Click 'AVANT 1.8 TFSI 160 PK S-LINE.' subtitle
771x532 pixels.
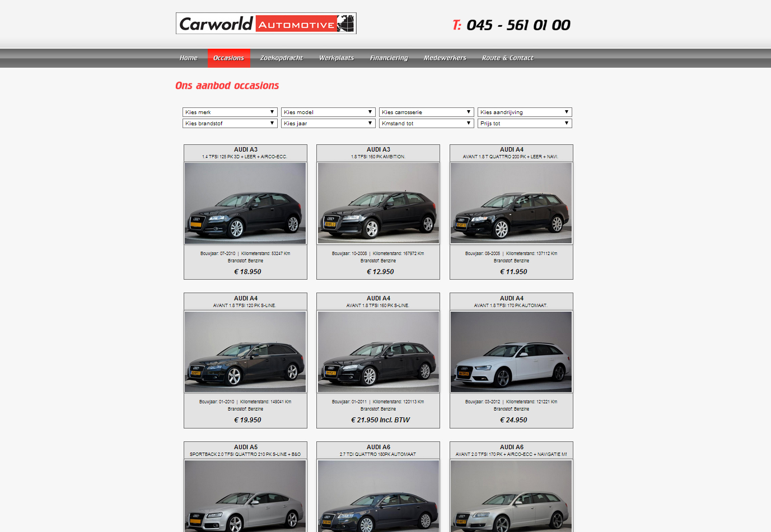pyautogui.click(x=378, y=306)
